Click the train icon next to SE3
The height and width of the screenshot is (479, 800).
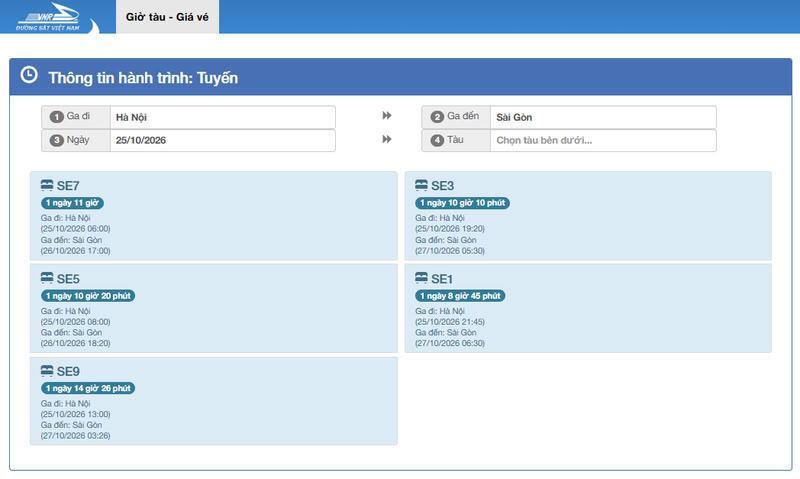click(421, 185)
